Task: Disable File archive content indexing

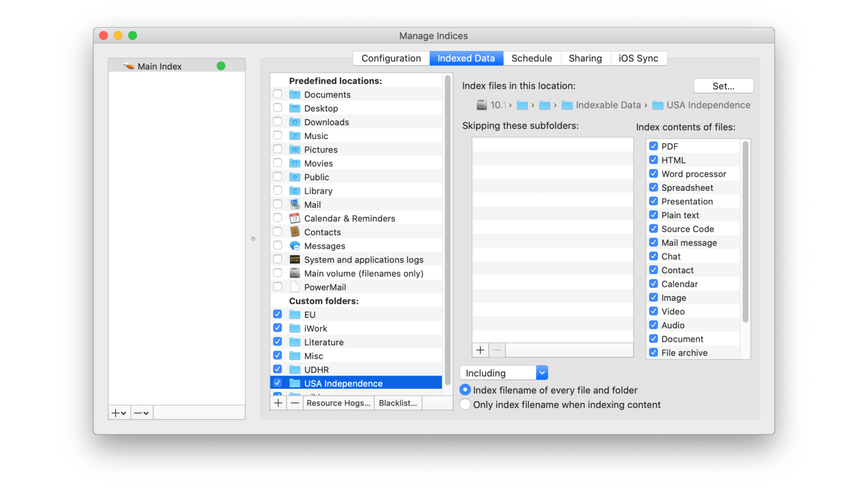Action: [x=654, y=353]
